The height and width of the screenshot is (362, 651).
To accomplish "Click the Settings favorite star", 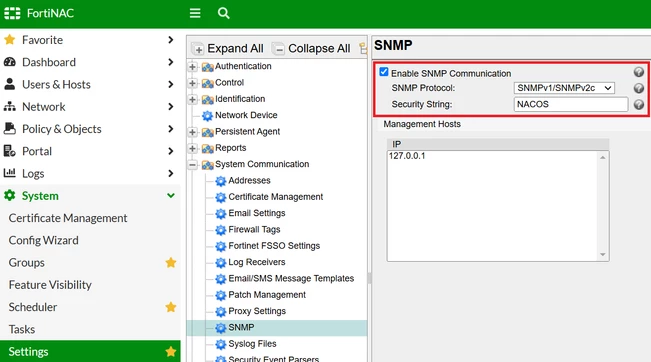I will [171, 352].
